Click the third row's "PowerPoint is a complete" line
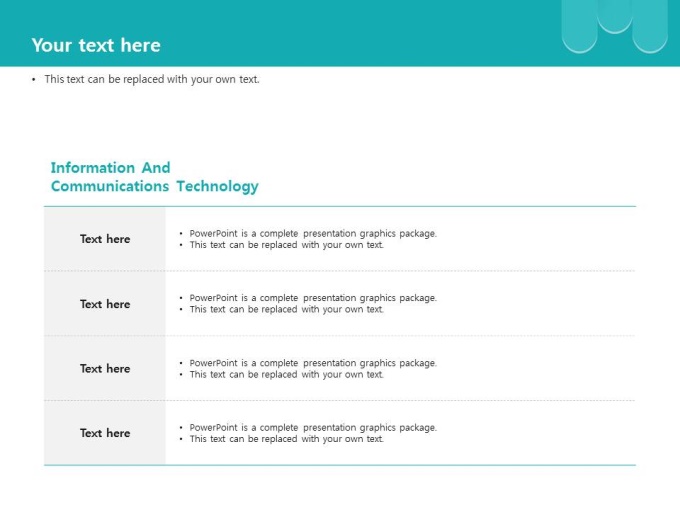This screenshot has height=510, width=680. coord(313,363)
